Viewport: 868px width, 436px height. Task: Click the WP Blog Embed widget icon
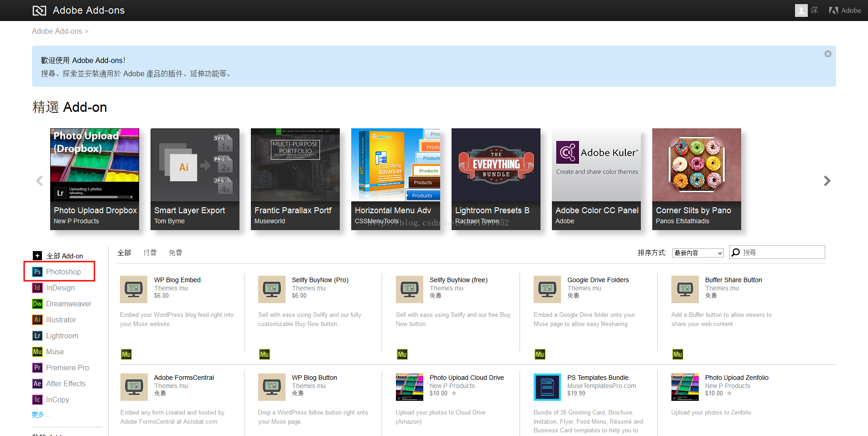(x=134, y=289)
